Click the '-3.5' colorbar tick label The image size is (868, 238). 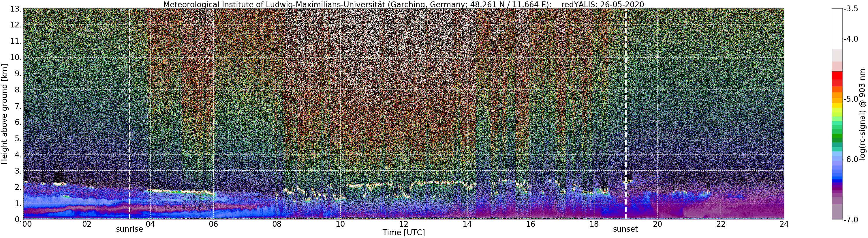click(x=851, y=9)
